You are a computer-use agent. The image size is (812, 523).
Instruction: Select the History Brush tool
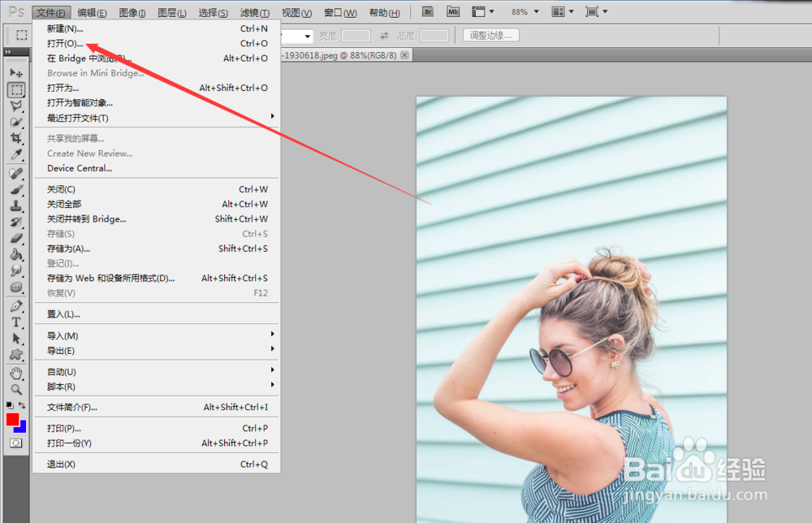click(16, 223)
